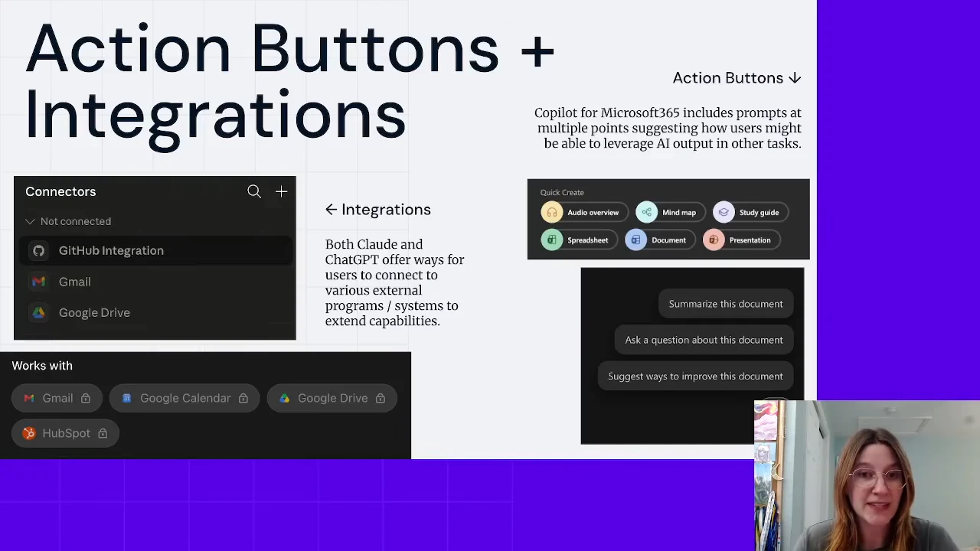This screenshot has width=980, height=551.
Task: Click Suggest ways to improve this document
Action: coord(695,376)
